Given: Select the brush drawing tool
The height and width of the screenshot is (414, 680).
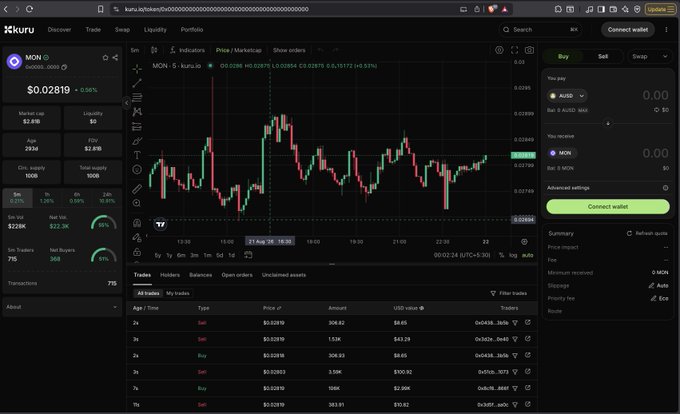Looking at the screenshot, I should tap(137, 141).
